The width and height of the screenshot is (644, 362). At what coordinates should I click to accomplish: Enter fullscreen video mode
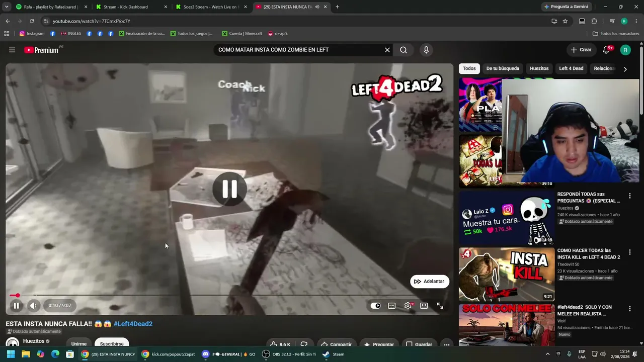440,306
